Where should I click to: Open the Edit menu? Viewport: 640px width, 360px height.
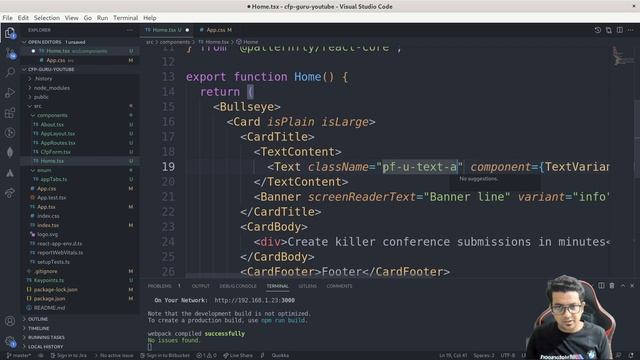[23, 18]
